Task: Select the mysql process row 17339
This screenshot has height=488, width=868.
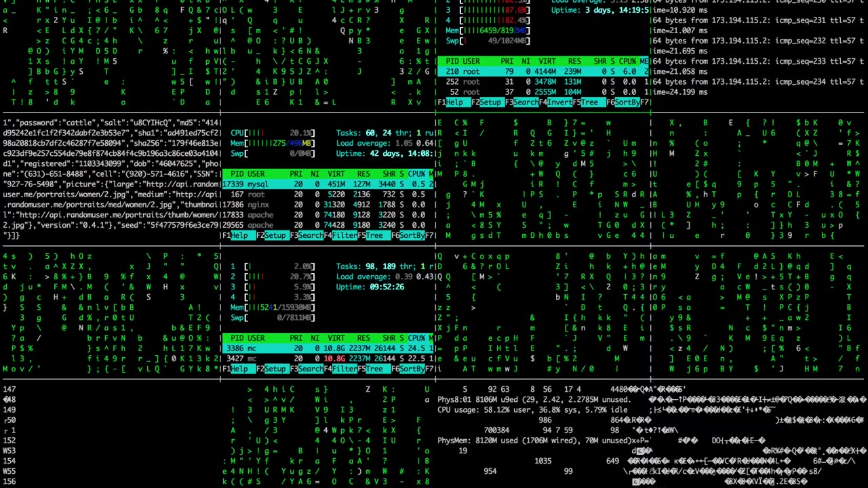Action: pos(328,184)
